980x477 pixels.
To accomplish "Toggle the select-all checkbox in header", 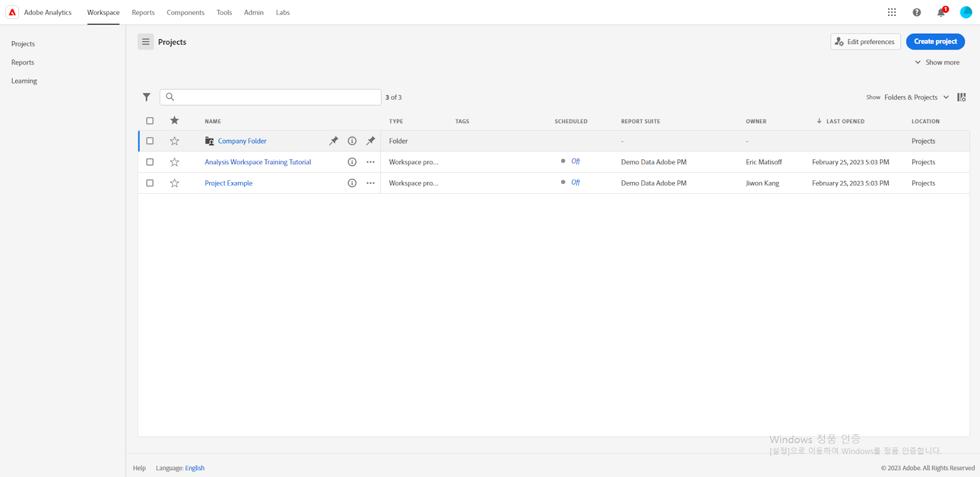I will (x=150, y=121).
